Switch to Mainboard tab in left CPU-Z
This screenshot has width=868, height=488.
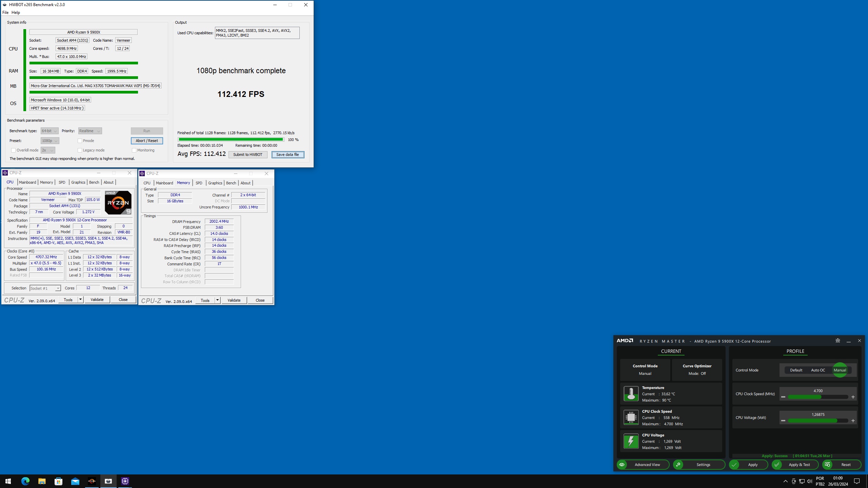click(27, 182)
